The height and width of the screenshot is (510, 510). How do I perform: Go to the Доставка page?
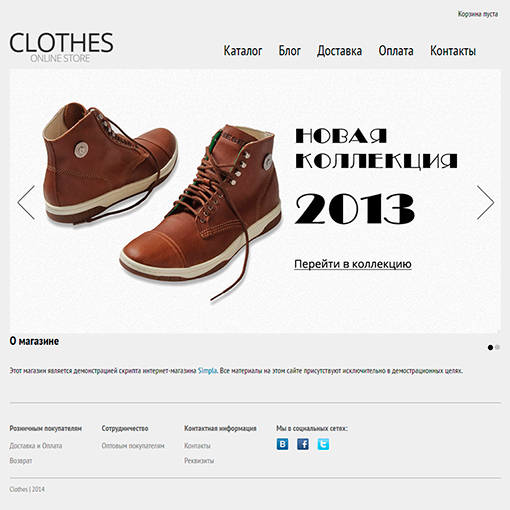(x=339, y=51)
